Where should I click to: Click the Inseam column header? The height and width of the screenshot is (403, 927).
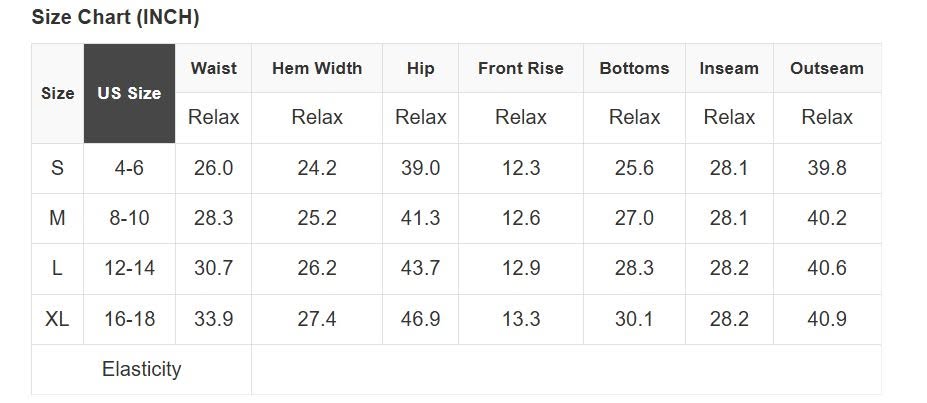(729, 68)
